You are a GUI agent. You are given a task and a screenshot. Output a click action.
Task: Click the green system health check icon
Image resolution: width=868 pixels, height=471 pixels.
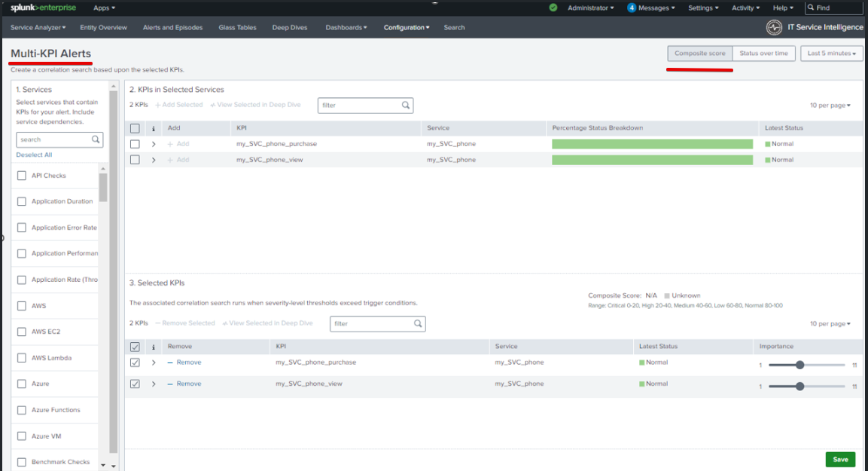(553, 8)
